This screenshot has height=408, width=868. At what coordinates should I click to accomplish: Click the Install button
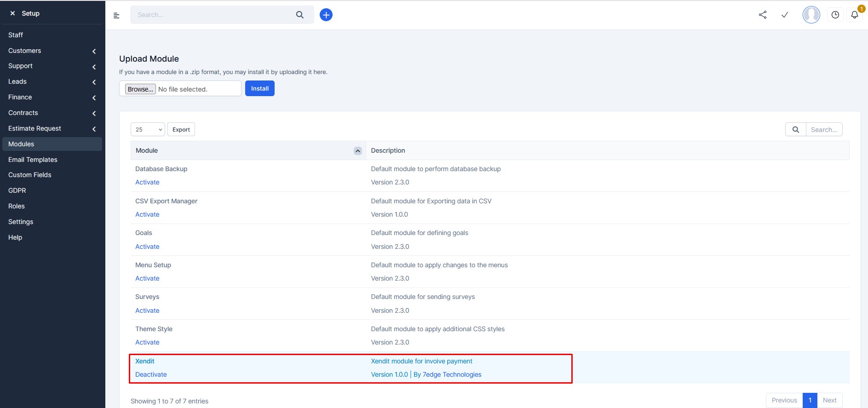point(260,88)
